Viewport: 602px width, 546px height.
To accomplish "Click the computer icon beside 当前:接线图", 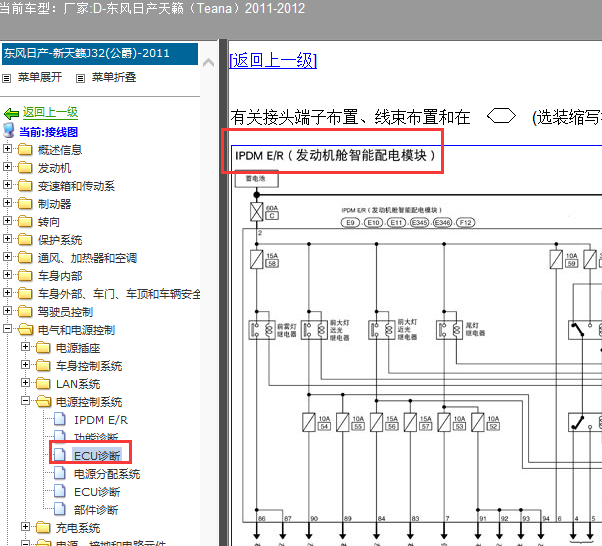I will (9, 131).
